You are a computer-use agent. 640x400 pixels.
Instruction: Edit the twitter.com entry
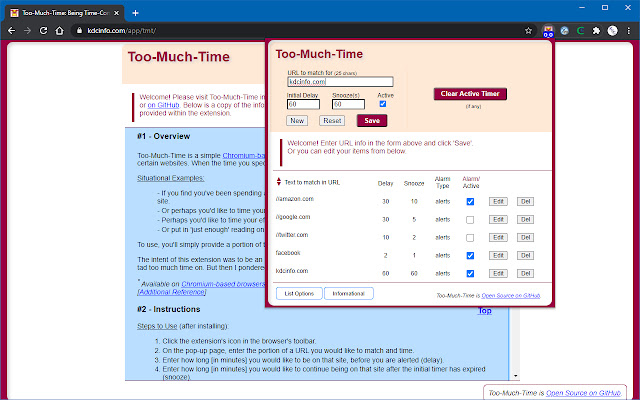(498, 238)
